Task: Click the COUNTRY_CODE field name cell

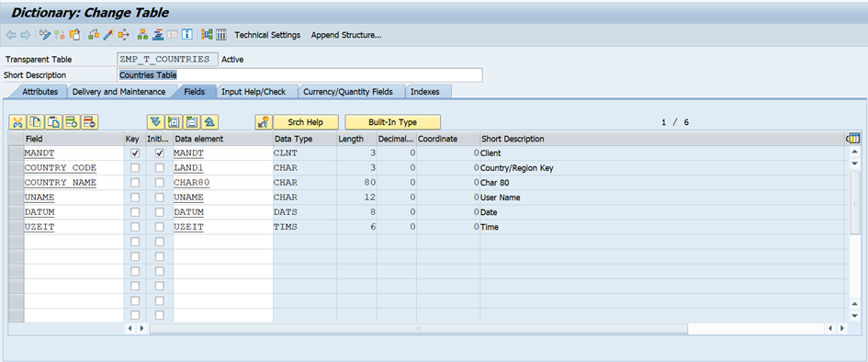Action: coord(73,168)
